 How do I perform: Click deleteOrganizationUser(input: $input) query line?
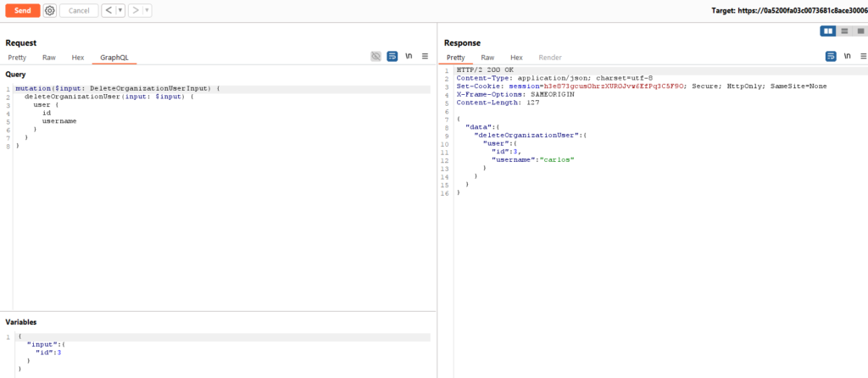(x=109, y=97)
